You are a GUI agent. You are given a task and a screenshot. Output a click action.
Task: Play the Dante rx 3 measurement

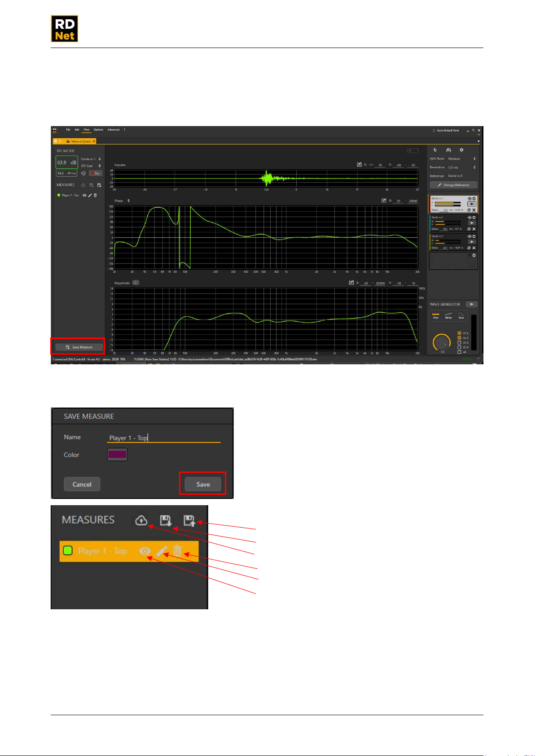coord(471,242)
